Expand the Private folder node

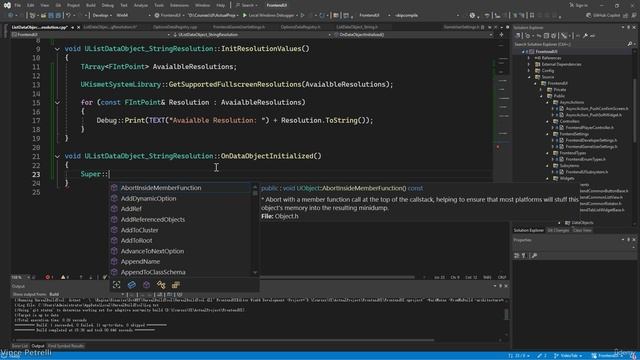click(541, 90)
